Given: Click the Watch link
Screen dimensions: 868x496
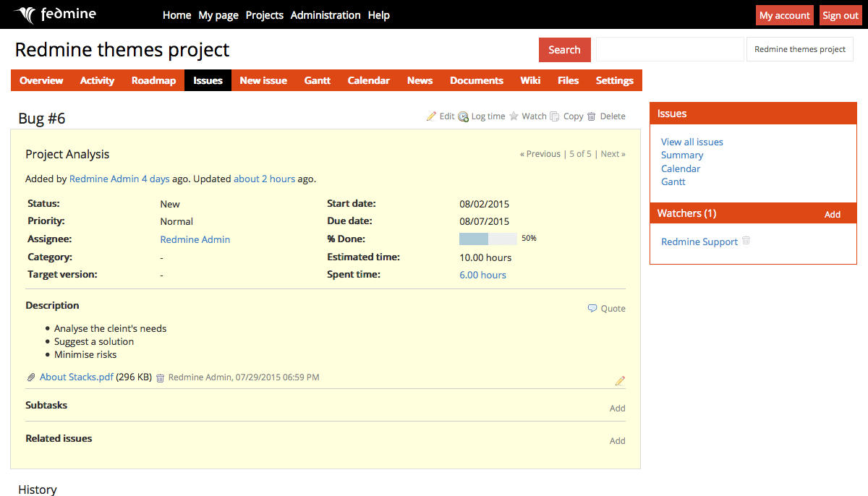Looking at the screenshot, I should coord(535,116).
